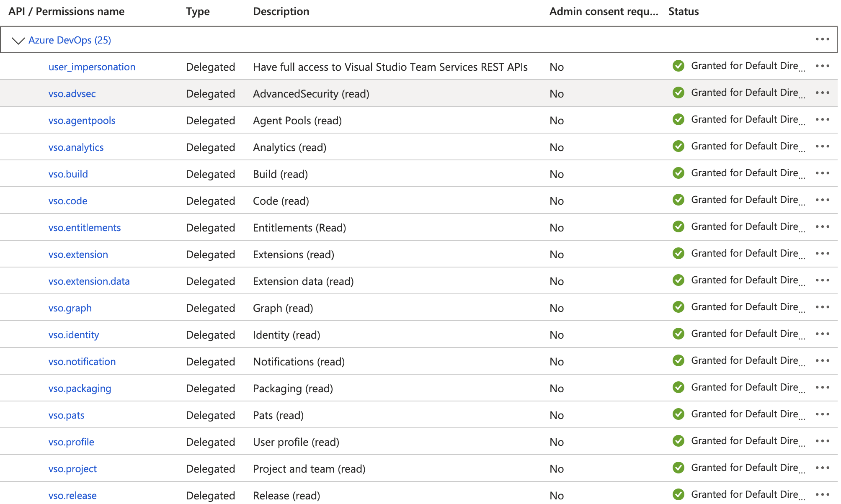Image resolution: width=841 pixels, height=504 pixels.
Task: Sort by API / Permissions name column header
Action: point(66,12)
